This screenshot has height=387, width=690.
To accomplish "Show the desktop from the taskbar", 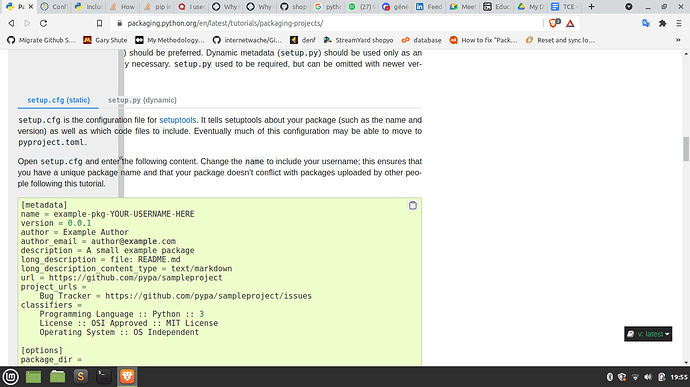I will tap(33, 377).
